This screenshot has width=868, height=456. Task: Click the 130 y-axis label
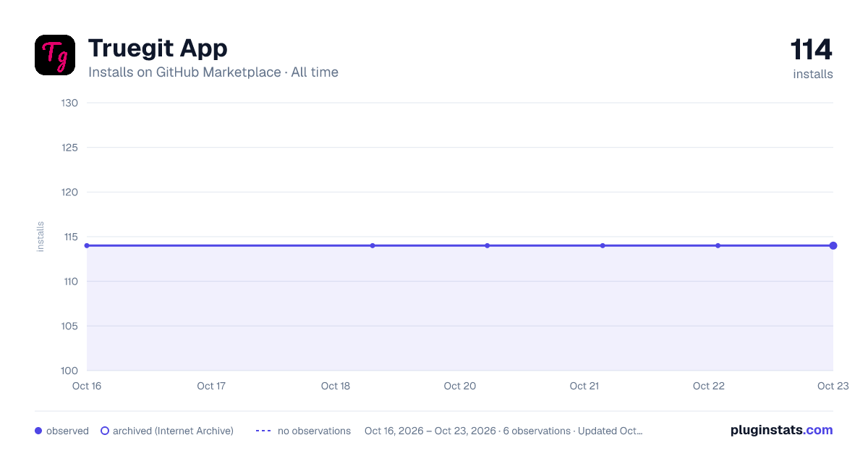[71, 103]
